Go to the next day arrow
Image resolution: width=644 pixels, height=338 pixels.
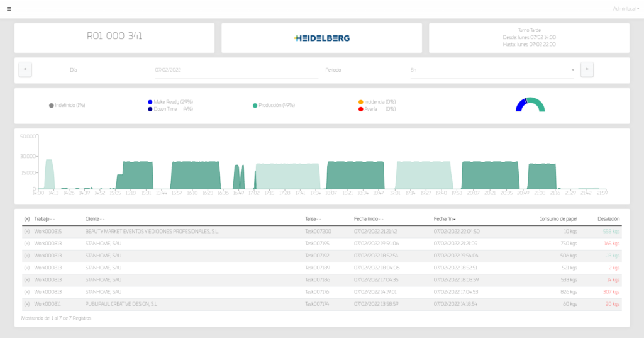point(587,69)
